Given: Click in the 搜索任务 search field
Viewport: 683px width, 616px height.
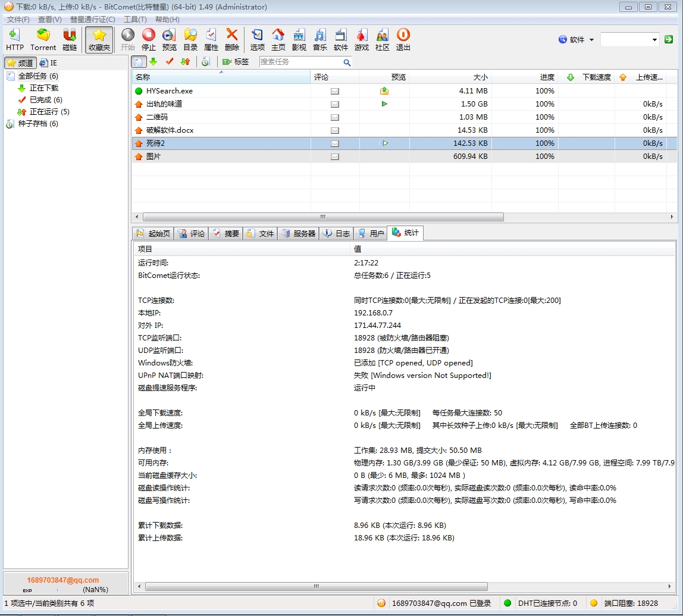Looking at the screenshot, I should [300, 62].
